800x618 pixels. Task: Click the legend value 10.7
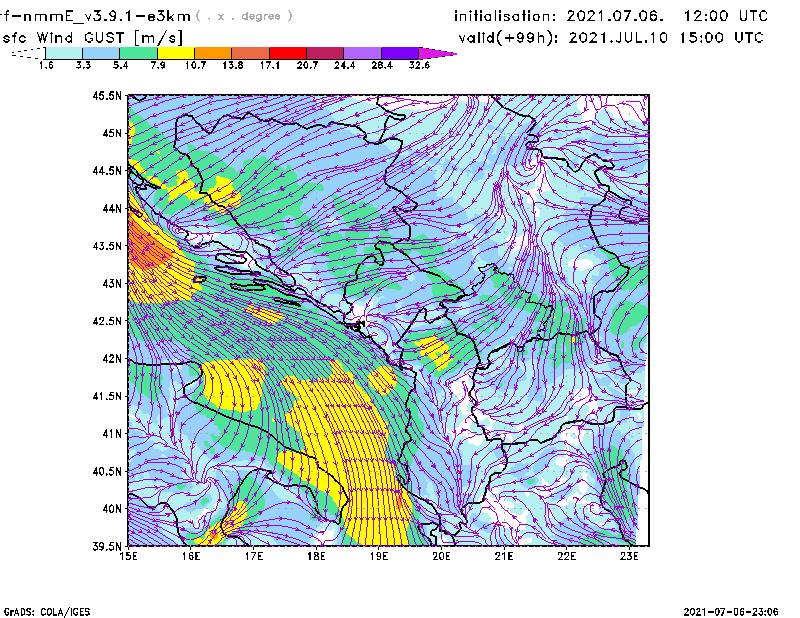[x=195, y=65]
